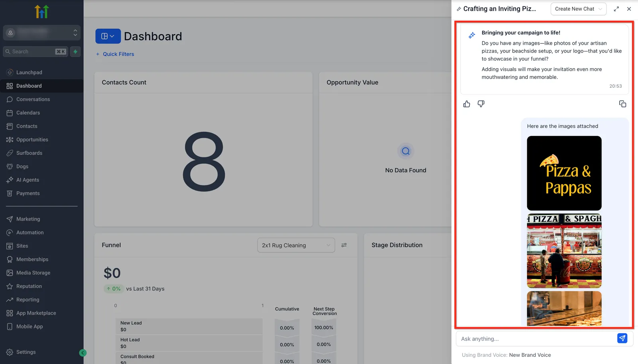Add Quick Filters to dashboard

click(115, 54)
